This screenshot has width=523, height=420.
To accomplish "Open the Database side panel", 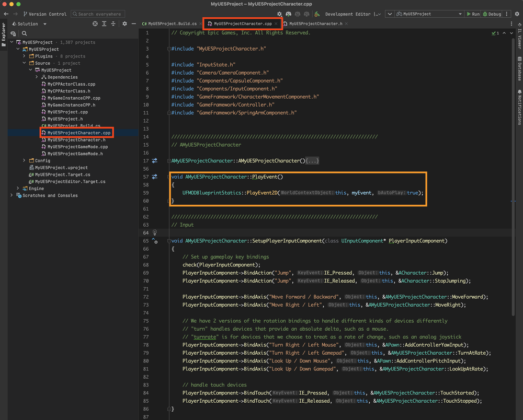I will (519, 68).
